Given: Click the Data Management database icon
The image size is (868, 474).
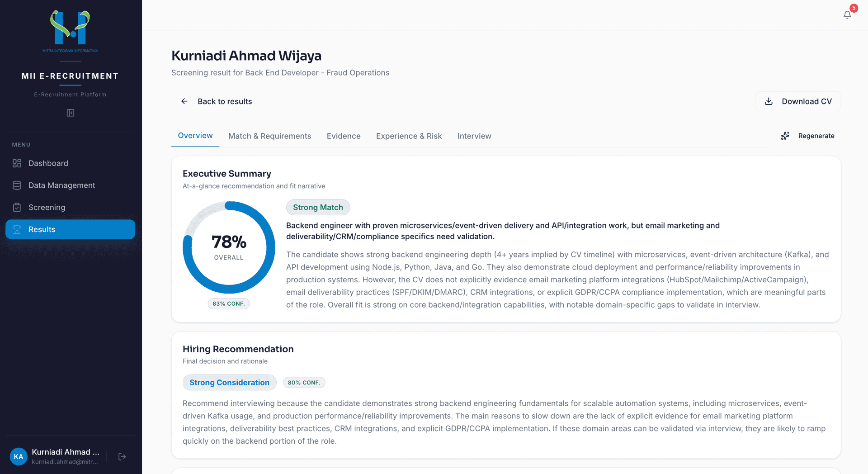Looking at the screenshot, I should (17, 185).
